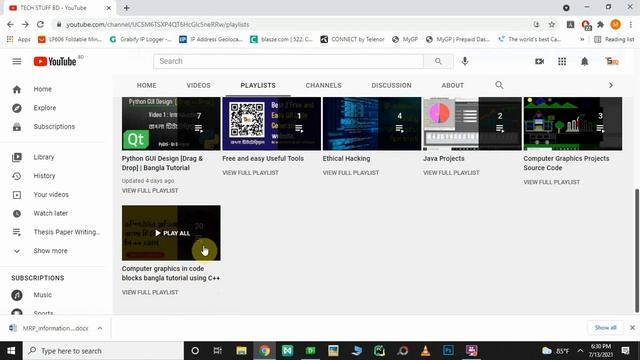Open VLC media player from the taskbar
Image resolution: width=640 pixels, height=360 pixels.
point(425,351)
